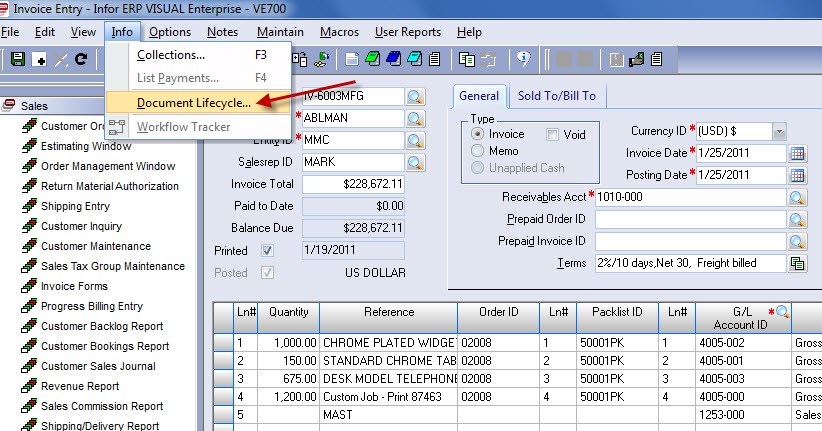This screenshot has width=822, height=431.
Task: Click the Packlist ID column header
Action: [617, 317]
